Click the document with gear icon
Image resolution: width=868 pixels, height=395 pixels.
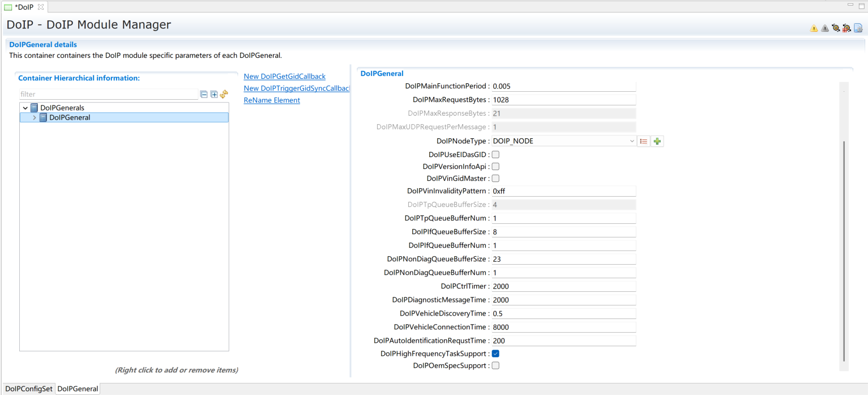(858, 28)
